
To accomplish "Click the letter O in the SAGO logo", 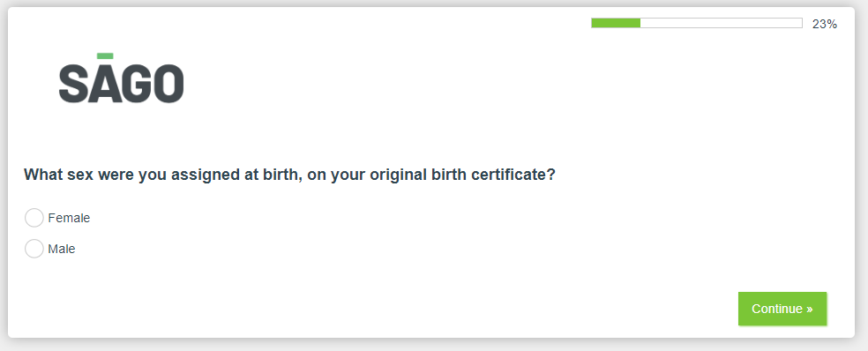I will 168,84.
